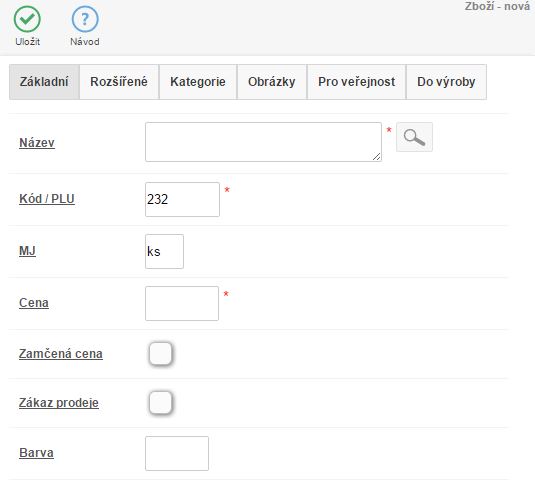Click the Zamčená cena label link
The image size is (535, 487).
pyautogui.click(x=61, y=354)
